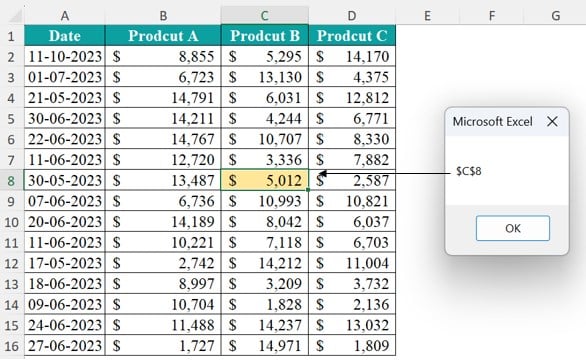Select Product A cell with 14,791
The height and width of the screenshot is (360, 586).
[x=163, y=98]
